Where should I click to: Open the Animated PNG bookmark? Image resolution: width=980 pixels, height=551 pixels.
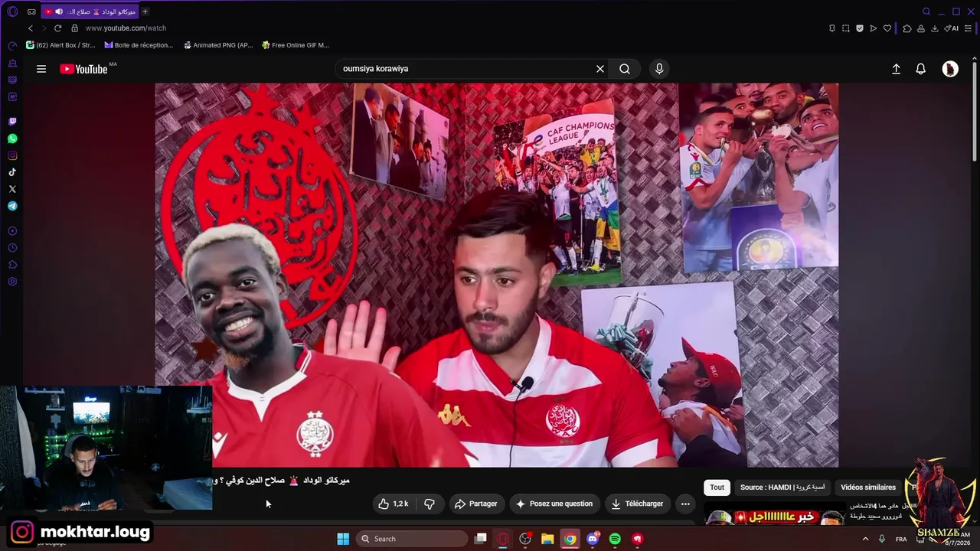(218, 45)
